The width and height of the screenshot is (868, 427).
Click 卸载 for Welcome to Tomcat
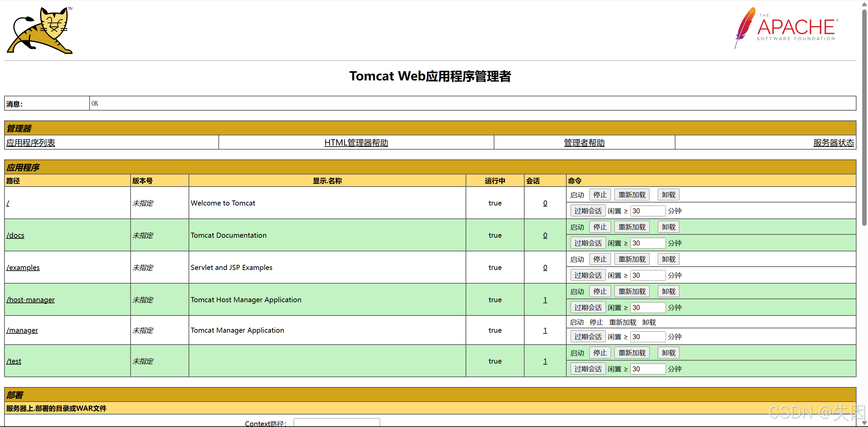pos(668,195)
